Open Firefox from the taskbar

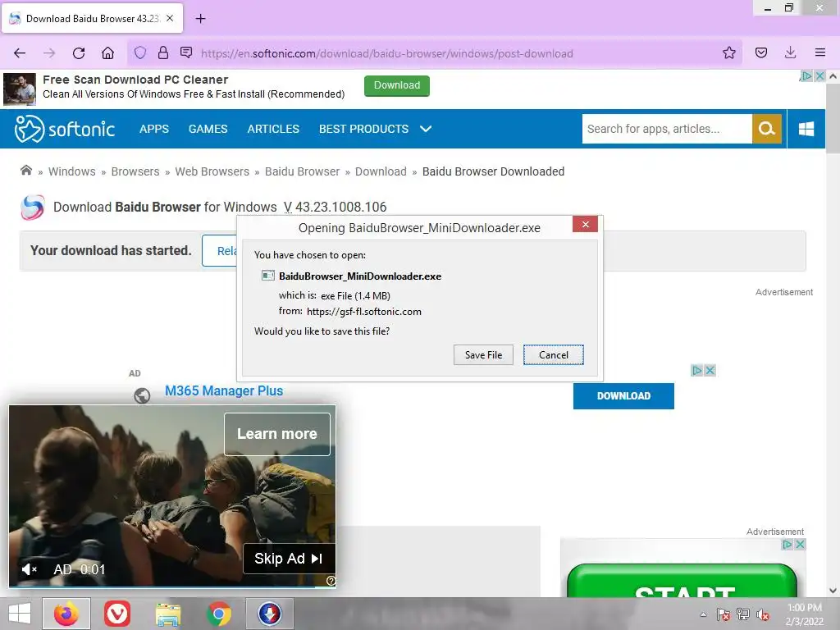(x=66, y=614)
